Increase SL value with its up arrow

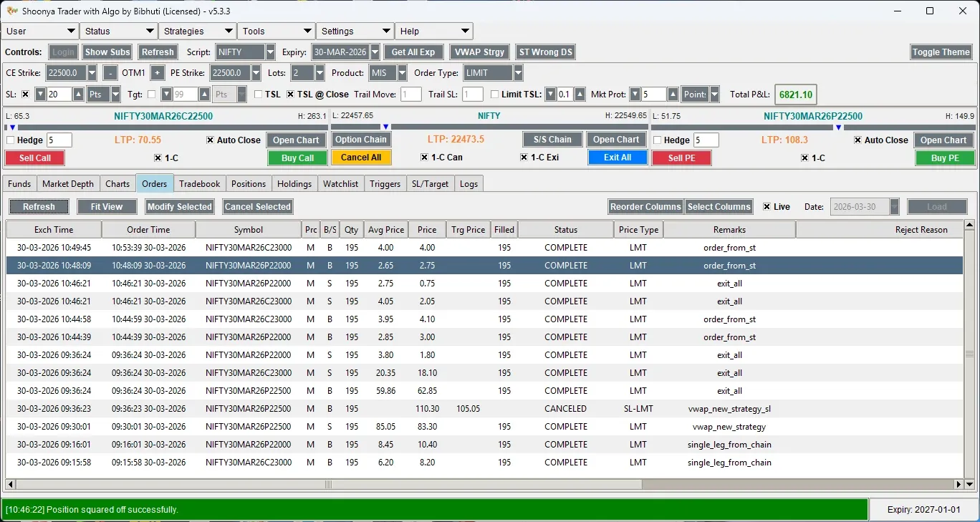click(79, 95)
